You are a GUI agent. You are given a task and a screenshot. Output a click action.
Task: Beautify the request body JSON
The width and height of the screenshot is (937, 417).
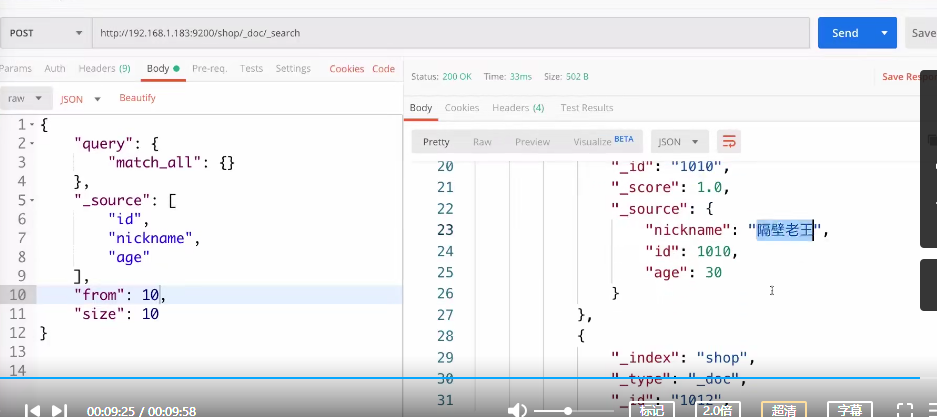(x=137, y=98)
